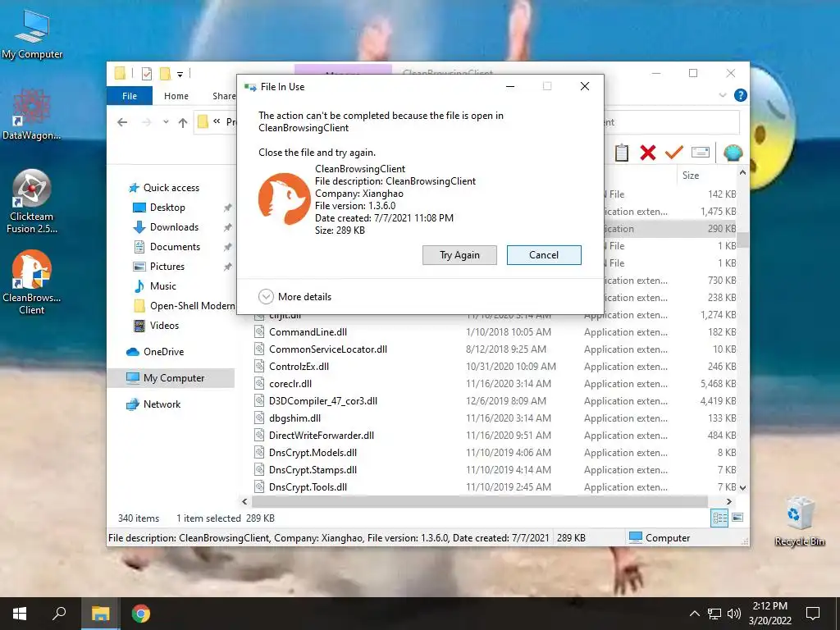Select the dbgshim.dll file
Image resolution: width=840 pixels, height=630 pixels.
[294, 418]
